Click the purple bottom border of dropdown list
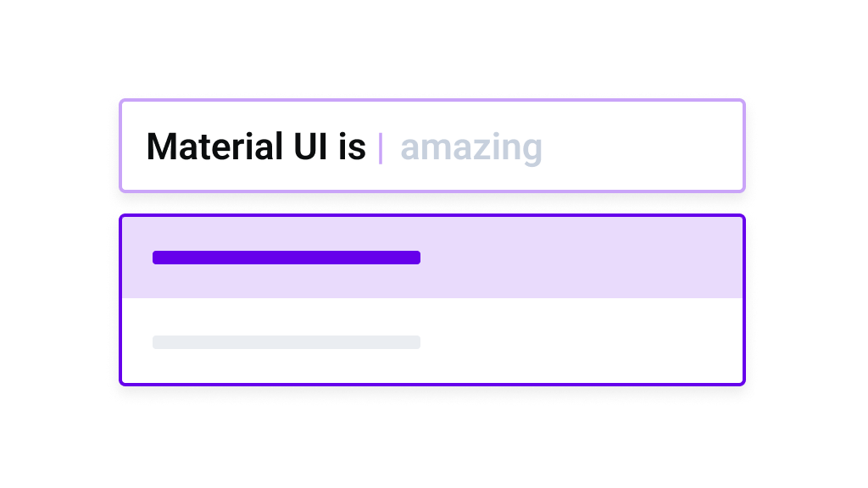Viewport: 868px width, 488px height. [x=432, y=384]
